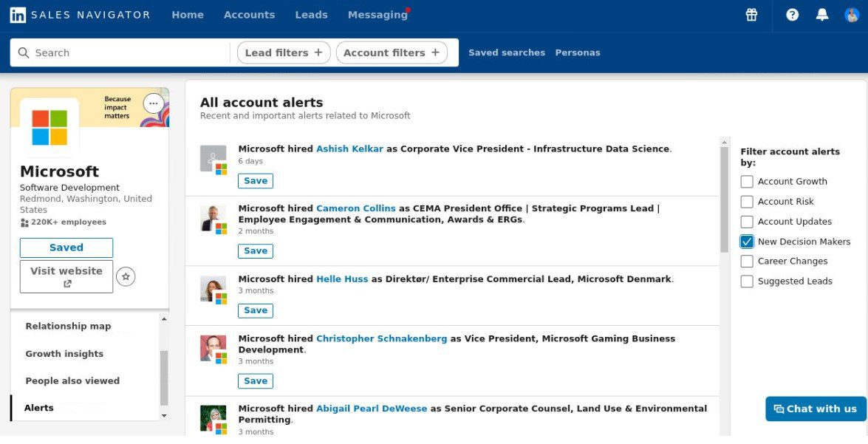Screen dimensions: 868x444
Task: Click Ashish Kelkar's placeholder avatar
Action: pyautogui.click(x=213, y=159)
